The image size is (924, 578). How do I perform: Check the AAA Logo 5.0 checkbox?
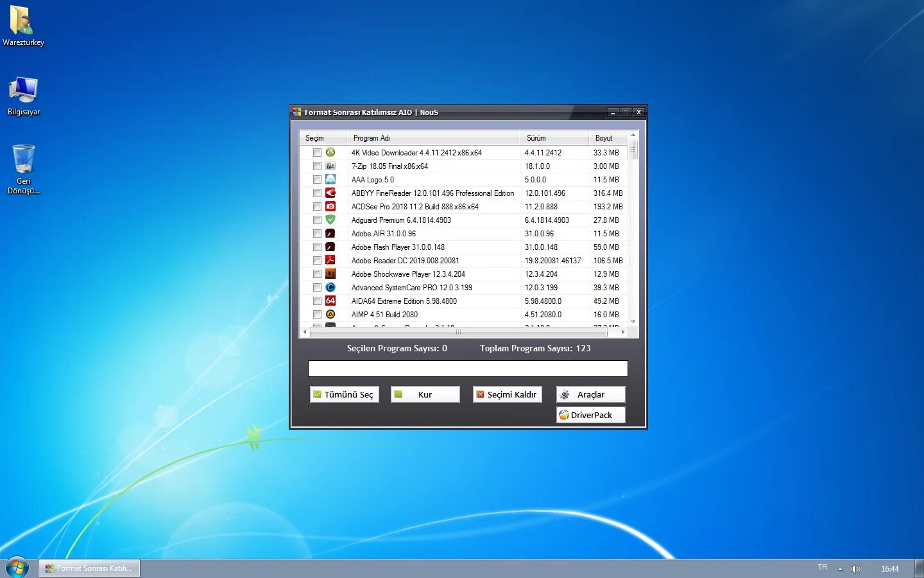click(317, 180)
